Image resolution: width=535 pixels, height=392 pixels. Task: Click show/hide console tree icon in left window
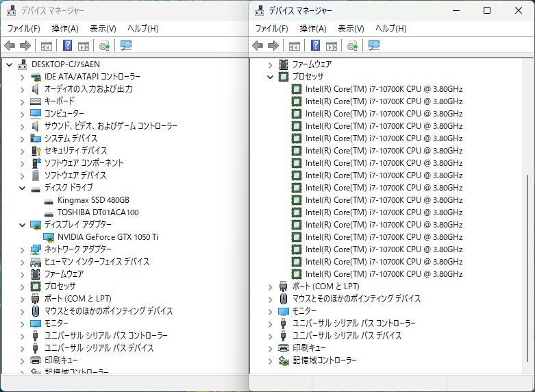click(47, 46)
